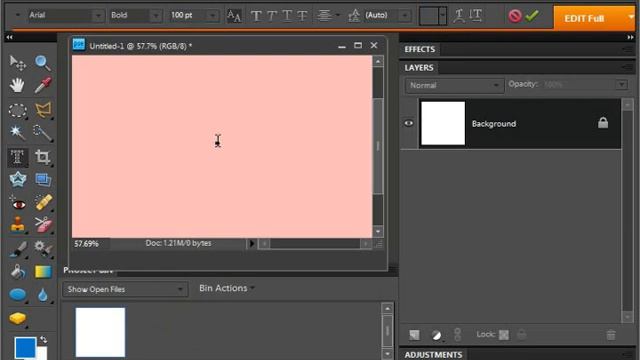Select the Straighten tool
Viewport: 640px width, 360px height.
pyautogui.click(x=42, y=180)
